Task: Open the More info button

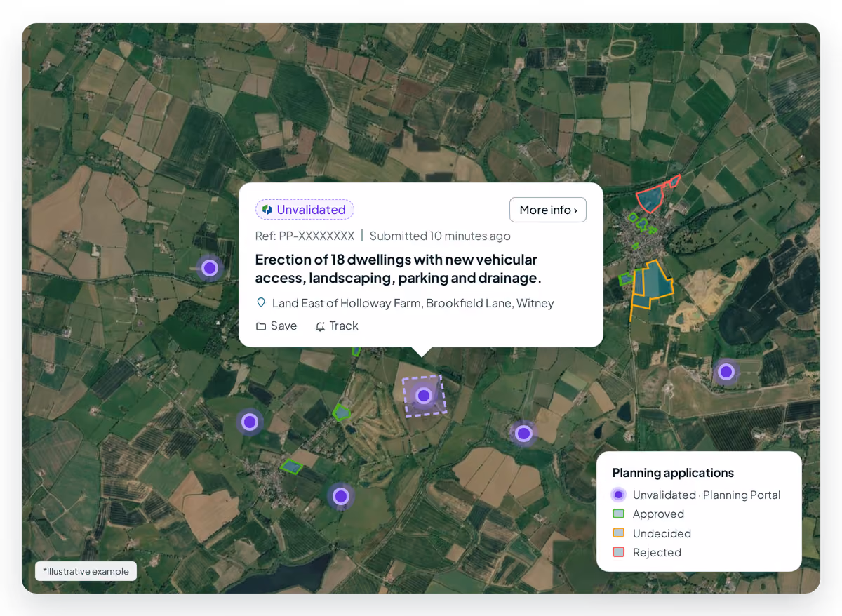Action: tap(548, 210)
